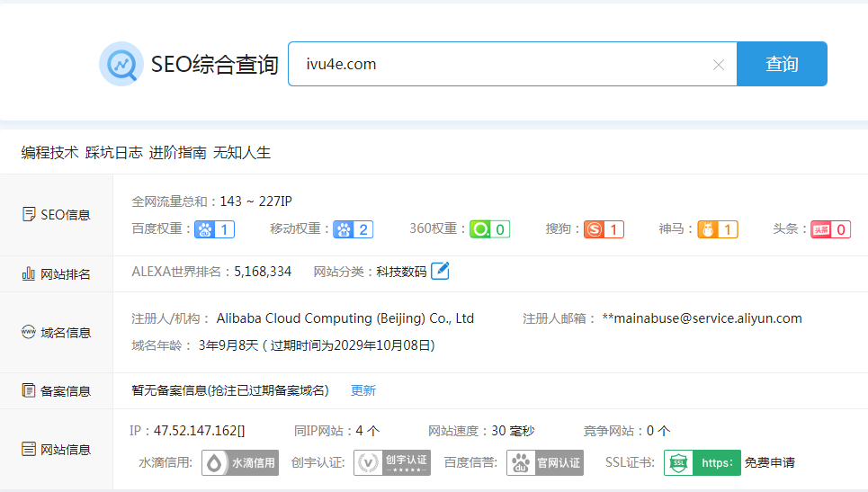Open the 更新 link for ICP info

coord(363,390)
